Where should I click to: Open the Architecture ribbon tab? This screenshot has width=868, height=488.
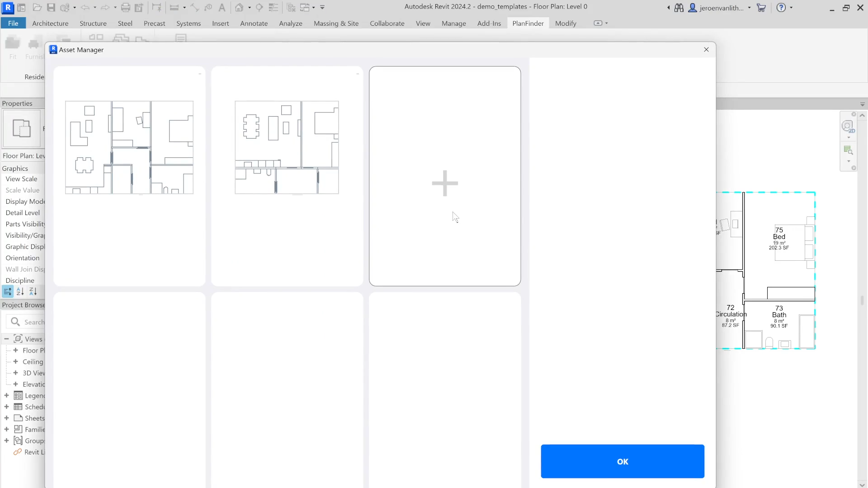(50, 23)
